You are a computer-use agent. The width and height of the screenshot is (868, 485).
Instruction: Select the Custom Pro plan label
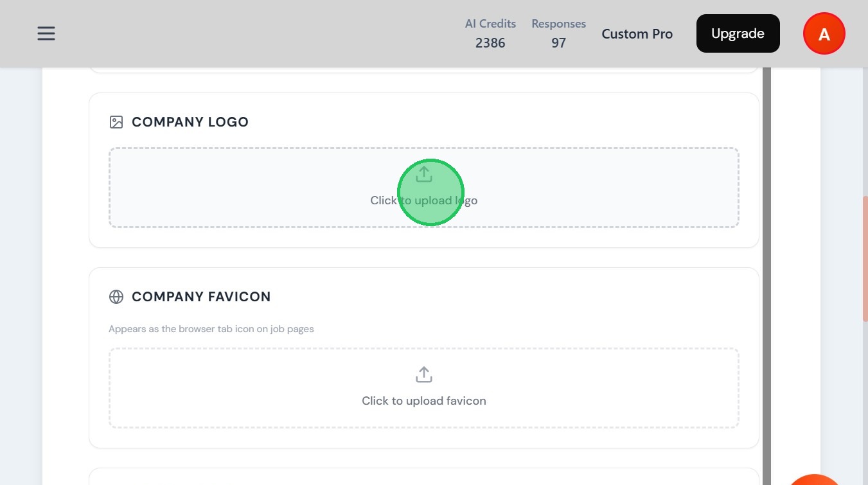pos(637,34)
